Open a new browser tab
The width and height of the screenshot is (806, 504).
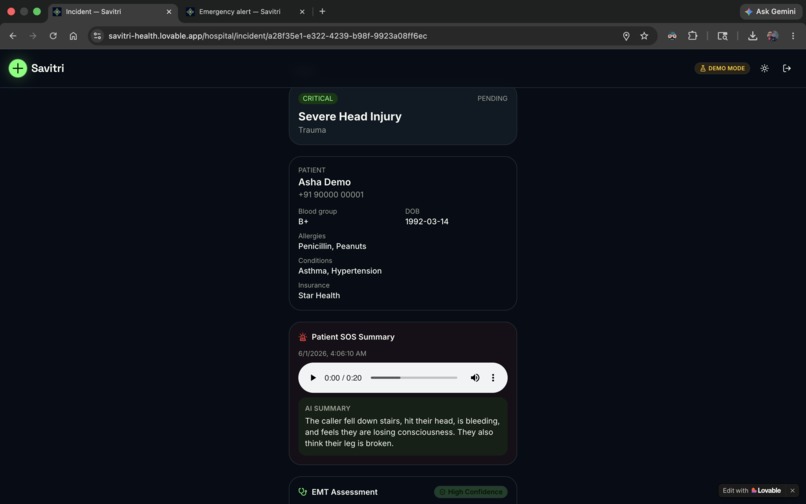point(322,11)
